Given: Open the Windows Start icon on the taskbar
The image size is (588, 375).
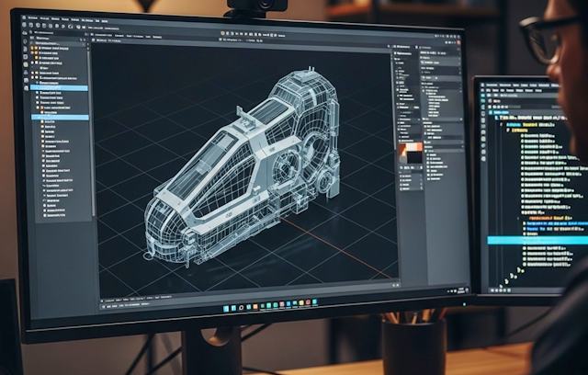Looking at the screenshot, I should click(226, 308).
